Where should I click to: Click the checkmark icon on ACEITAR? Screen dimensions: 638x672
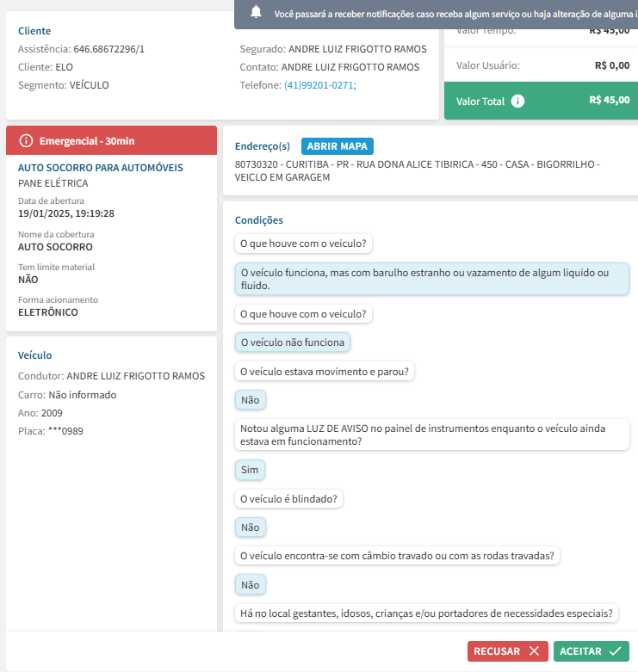615,651
